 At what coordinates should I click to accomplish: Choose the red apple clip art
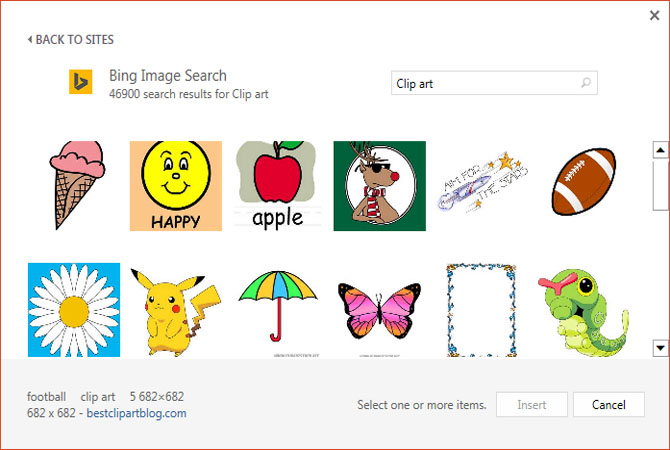[x=278, y=185]
